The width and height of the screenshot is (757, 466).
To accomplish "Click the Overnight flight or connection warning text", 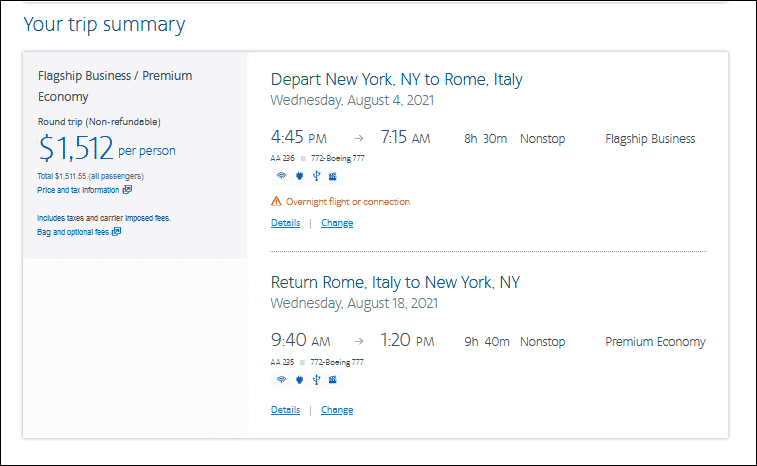I will point(348,202).
